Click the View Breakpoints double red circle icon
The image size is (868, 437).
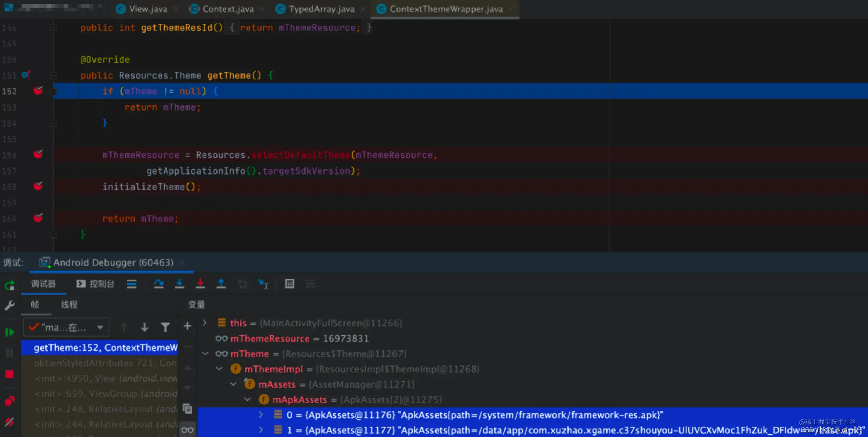pyautogui.click(x=9, y=401)
